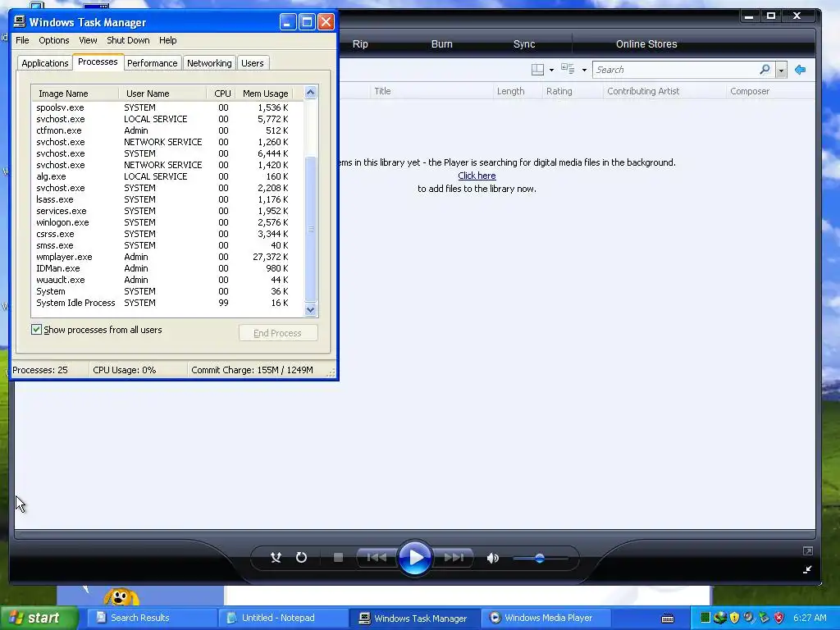The image size is (840, 630).
Task: Sort library by Rating column
Action: [559, 91]
